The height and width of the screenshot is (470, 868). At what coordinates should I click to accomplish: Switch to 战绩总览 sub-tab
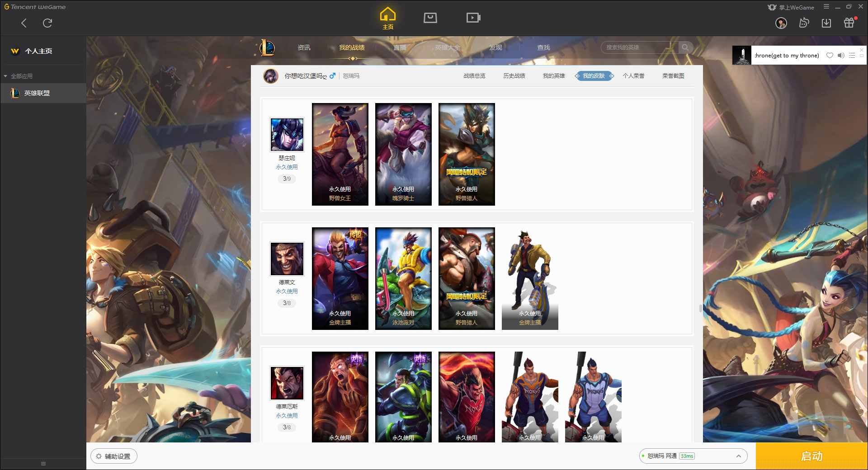coord(474,76)
